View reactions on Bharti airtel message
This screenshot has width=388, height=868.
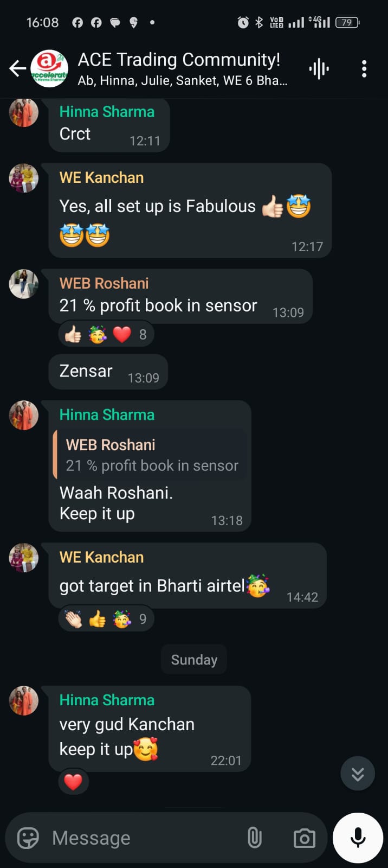pyautogui.click(x=106, y=618)
